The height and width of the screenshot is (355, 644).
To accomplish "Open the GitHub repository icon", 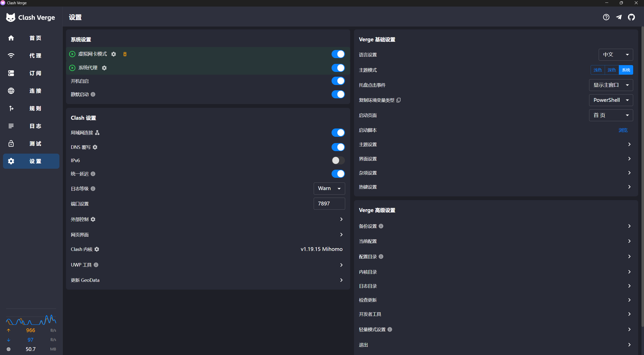I will pyautogui.click(x=631, y=17).
